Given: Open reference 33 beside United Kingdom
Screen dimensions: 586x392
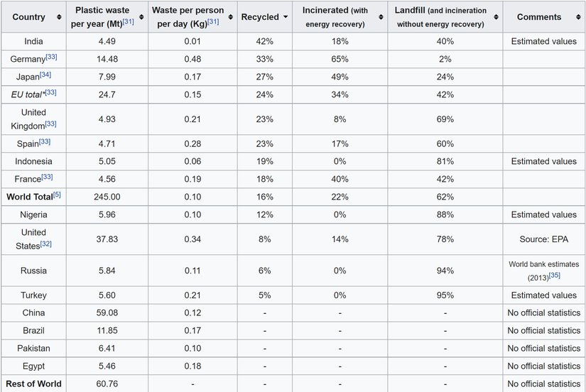Looking at the screenshot, I should pos(50,124).
